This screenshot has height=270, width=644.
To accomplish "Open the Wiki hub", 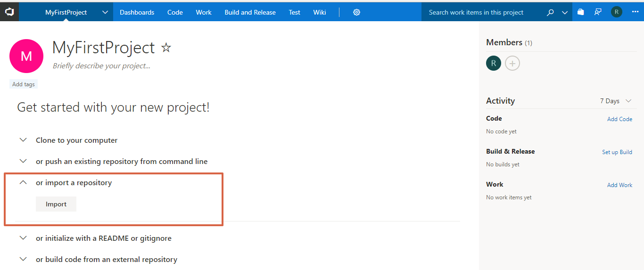I will (x=320, y=13).
